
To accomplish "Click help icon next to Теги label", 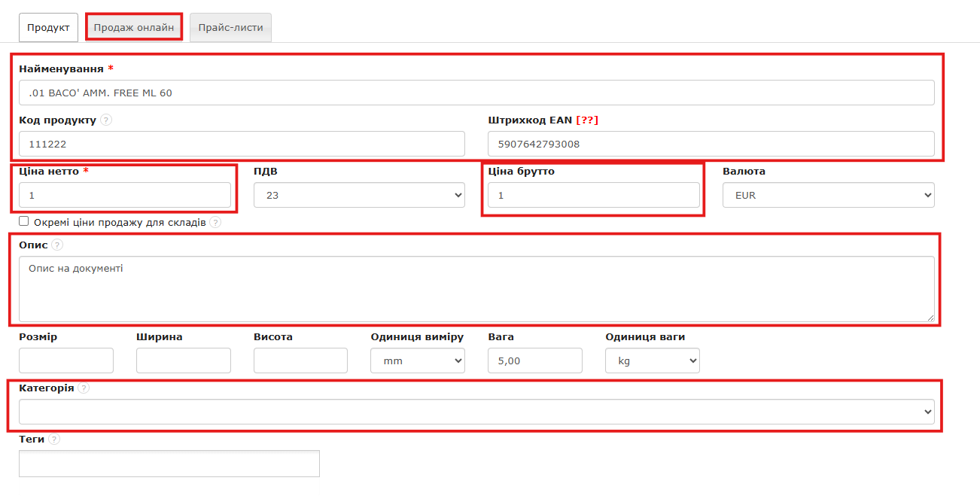I will 54,439.
